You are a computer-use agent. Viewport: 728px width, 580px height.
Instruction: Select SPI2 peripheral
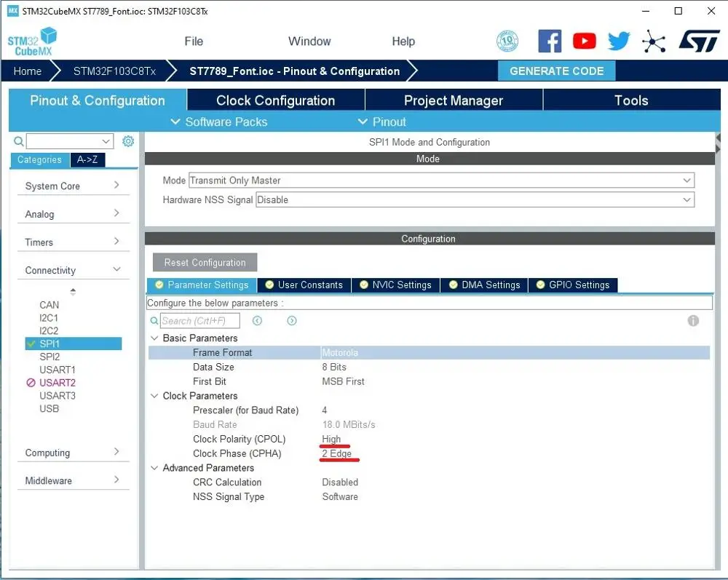[x=50, y=357]
